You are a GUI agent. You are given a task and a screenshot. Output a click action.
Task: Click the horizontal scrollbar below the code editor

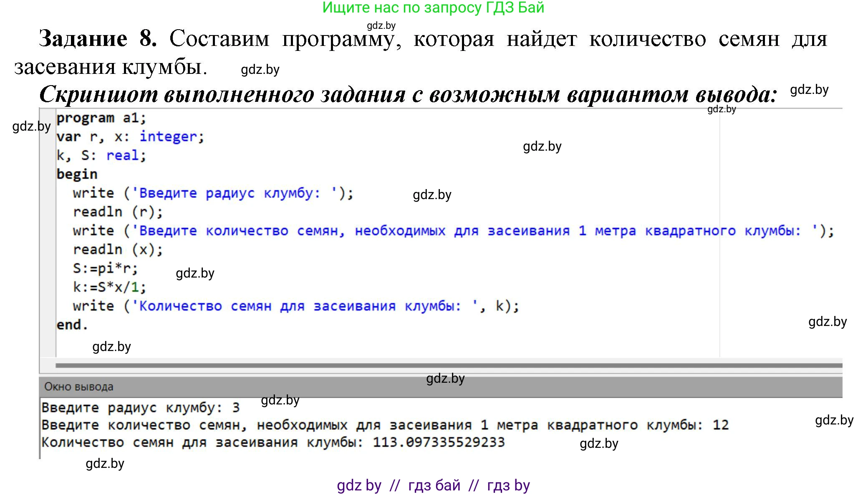tap(449, 366)
